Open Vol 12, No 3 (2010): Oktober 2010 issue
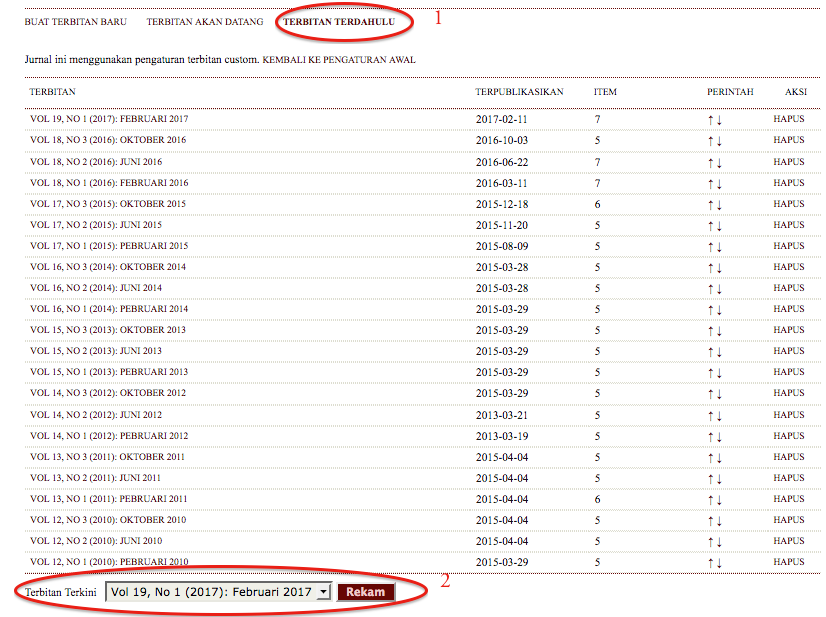Viewport: 826px width, 617px height. (x=108, y=520)
